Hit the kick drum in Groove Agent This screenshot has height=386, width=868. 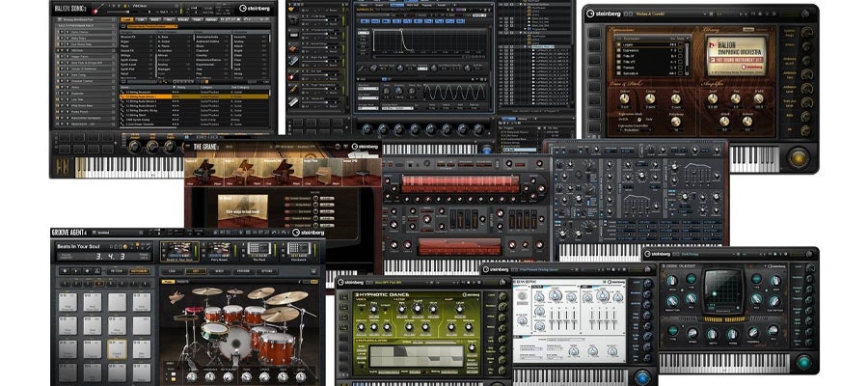[x=234, y=345]
